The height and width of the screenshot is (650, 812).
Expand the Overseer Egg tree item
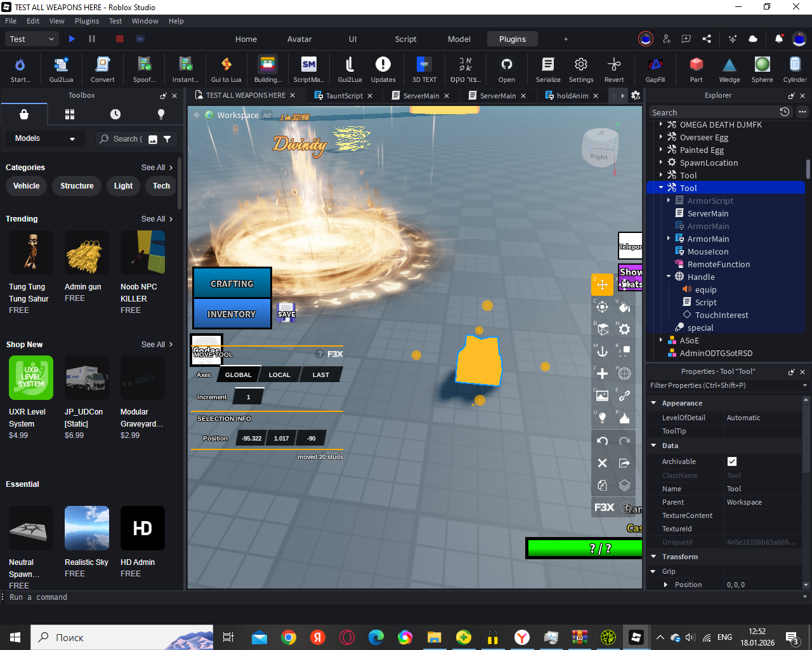point(661,137)
